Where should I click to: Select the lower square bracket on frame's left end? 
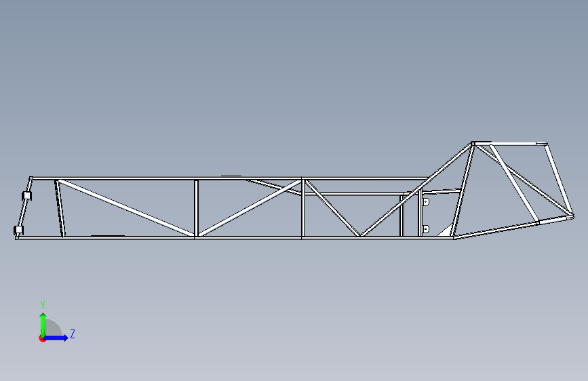[x=18, y=230]
